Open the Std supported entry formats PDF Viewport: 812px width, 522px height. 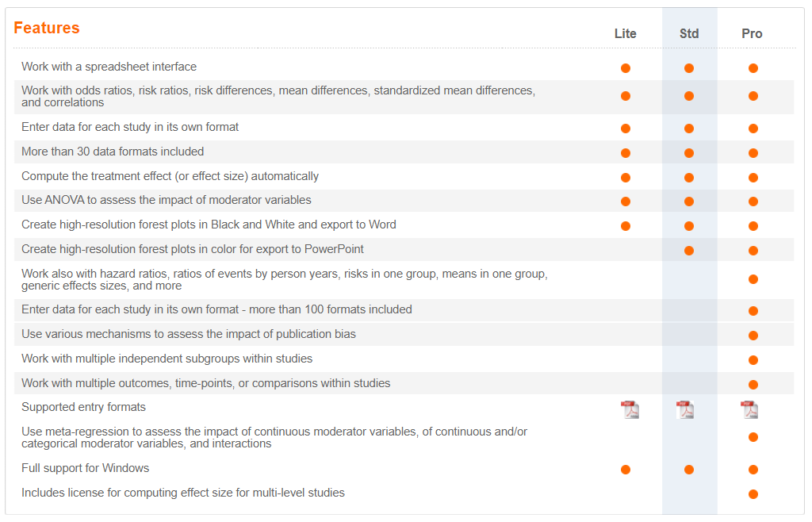click(685, 409)
